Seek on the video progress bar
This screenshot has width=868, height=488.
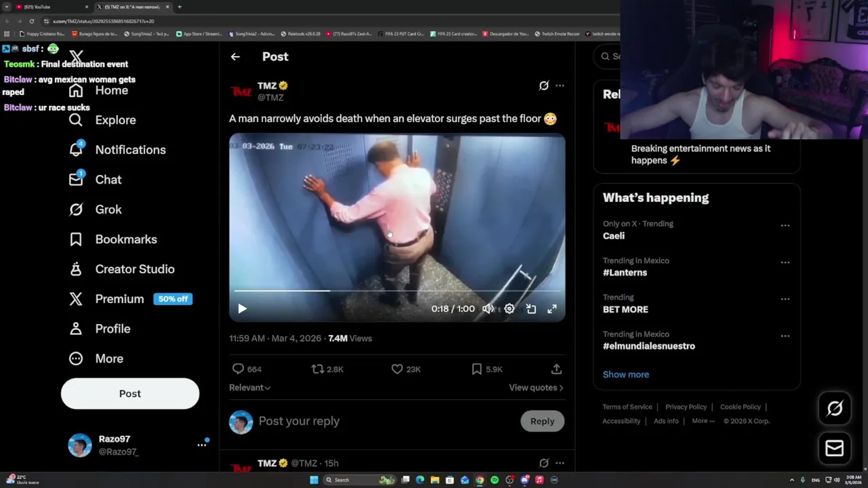pos(397,291)
